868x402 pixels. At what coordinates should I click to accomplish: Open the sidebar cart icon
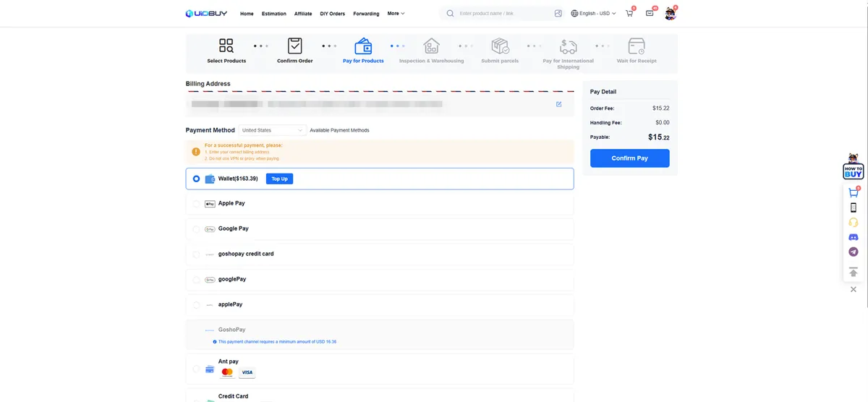tap(854, 192)
